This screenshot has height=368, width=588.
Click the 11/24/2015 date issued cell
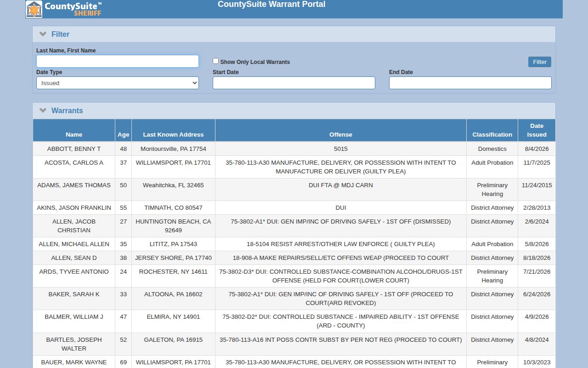537,190
